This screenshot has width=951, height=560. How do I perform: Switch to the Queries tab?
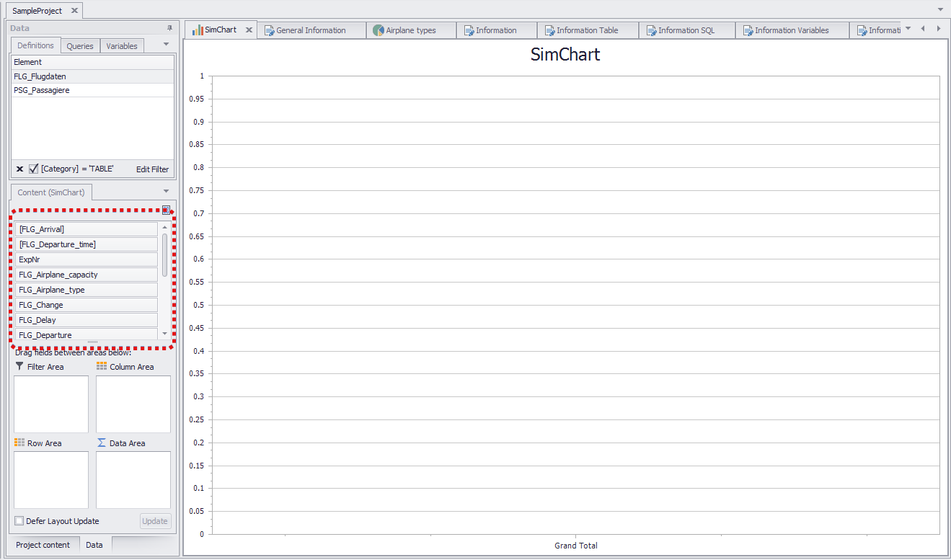[79, 45]
